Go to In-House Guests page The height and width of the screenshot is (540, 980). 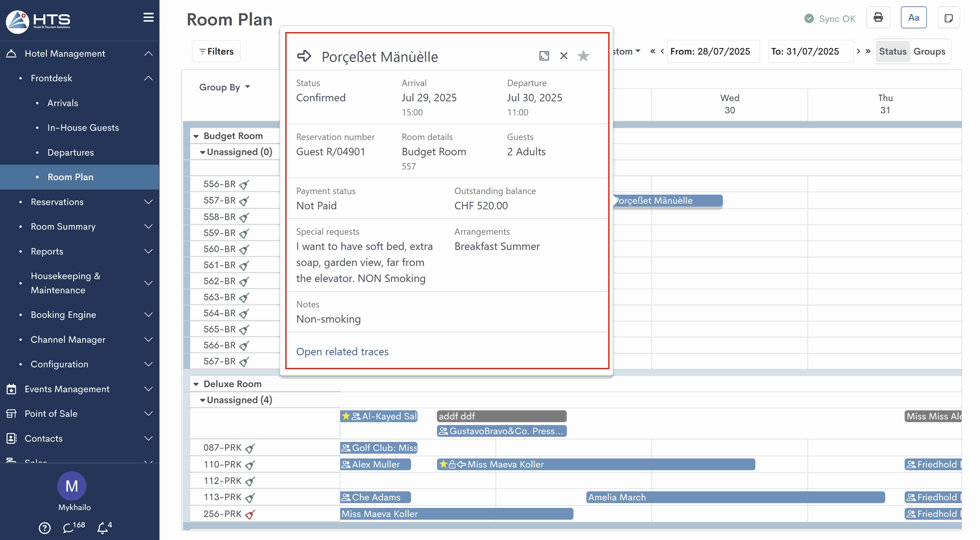(x=83, y=128)
